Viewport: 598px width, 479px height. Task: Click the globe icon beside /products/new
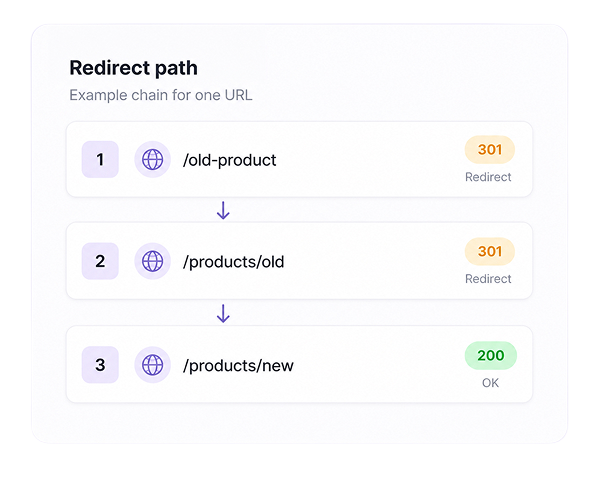pos(153,365)
